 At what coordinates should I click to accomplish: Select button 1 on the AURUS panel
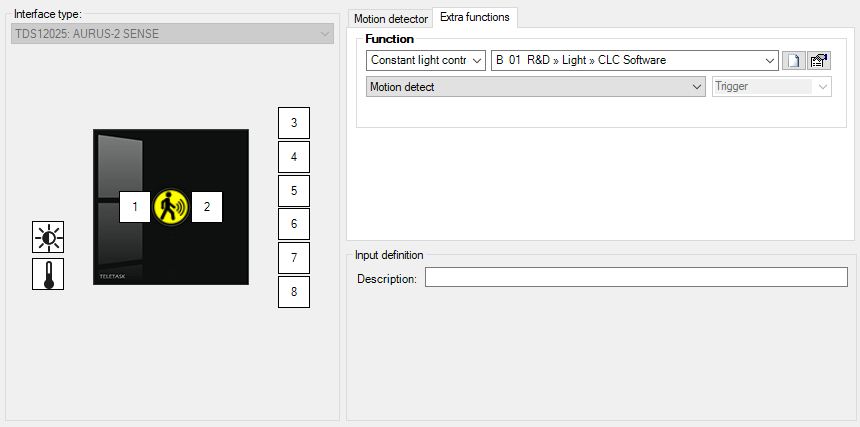pyautogui.click(x=135, y=207)
